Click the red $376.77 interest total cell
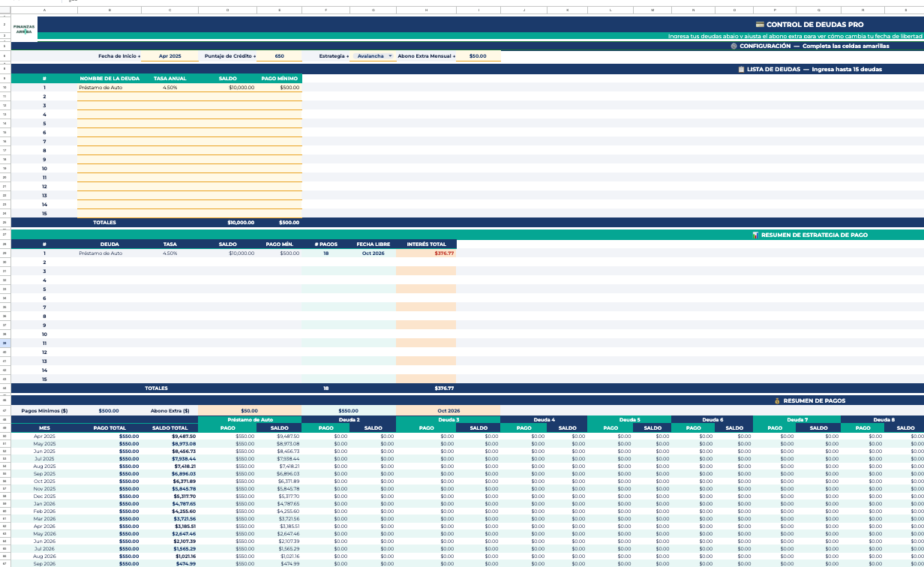This screenshot has height=567, width=924. pos(426,253)
